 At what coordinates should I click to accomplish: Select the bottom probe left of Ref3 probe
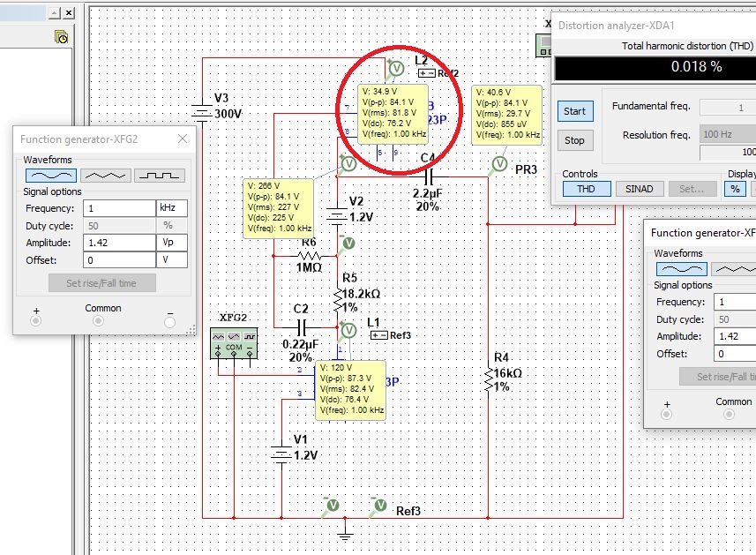click(x=331, y=506)
